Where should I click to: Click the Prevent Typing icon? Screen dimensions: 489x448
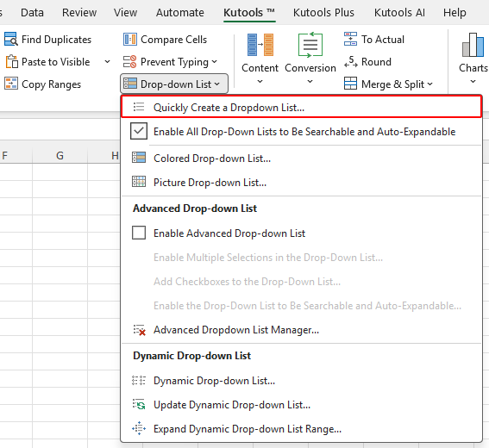[129, 62]
